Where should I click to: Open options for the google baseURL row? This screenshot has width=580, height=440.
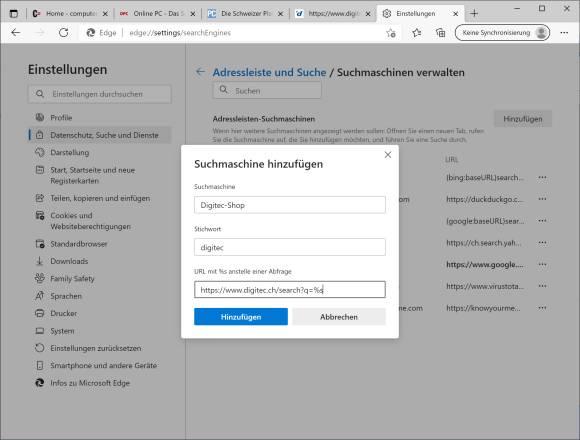point(542,221)
